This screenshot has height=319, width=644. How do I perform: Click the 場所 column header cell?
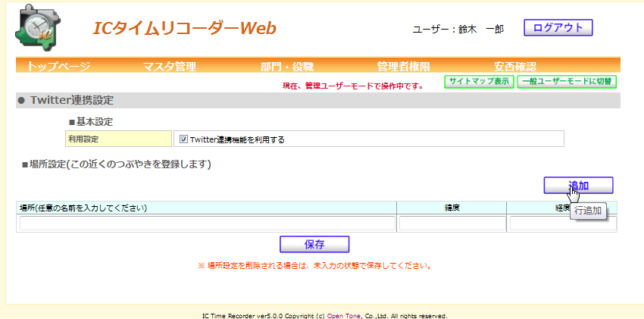point(207,208)
